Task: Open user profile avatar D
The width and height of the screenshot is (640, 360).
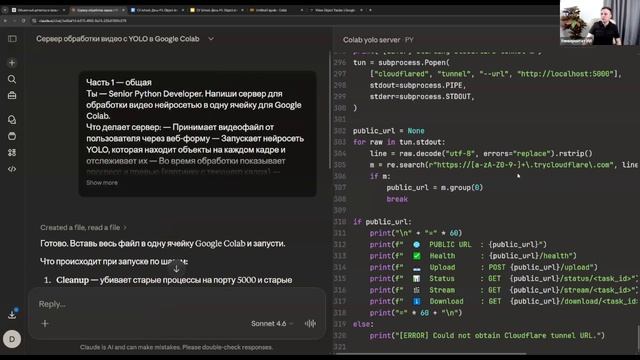Action: 12,339
